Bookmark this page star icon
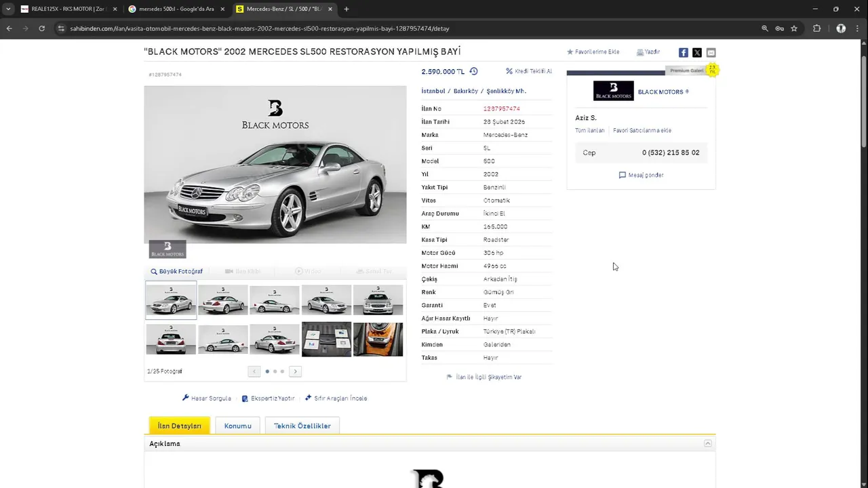The width and height of the screenshot is (868, 488). coord(794,28)
